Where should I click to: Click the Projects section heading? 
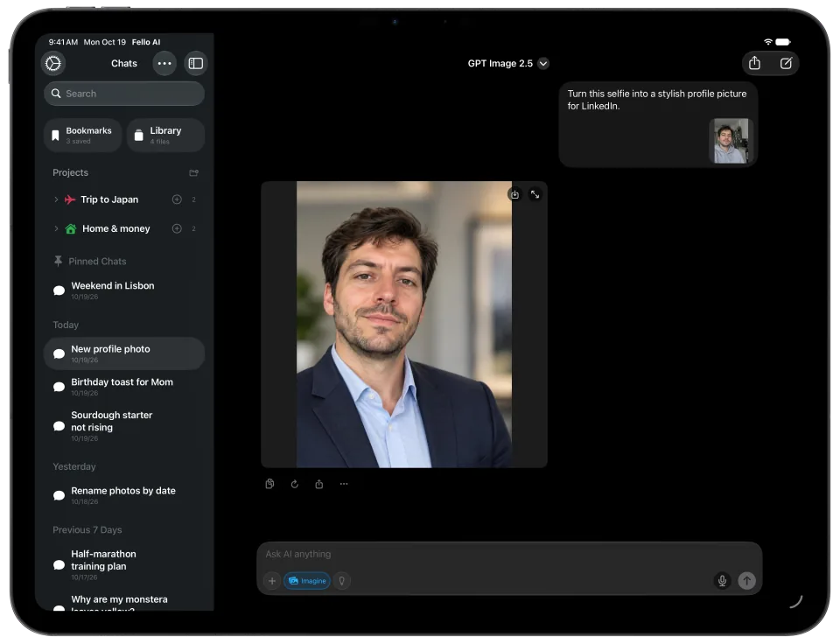70,172
